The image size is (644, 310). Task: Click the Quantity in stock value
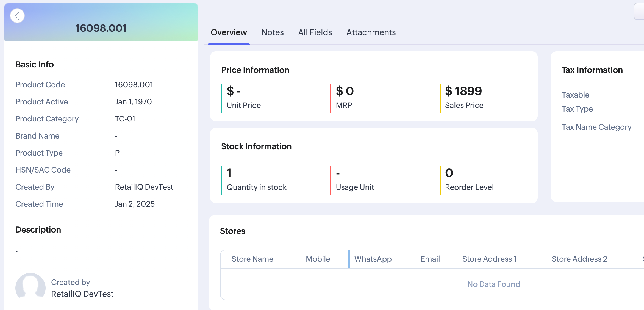point(229,173)
